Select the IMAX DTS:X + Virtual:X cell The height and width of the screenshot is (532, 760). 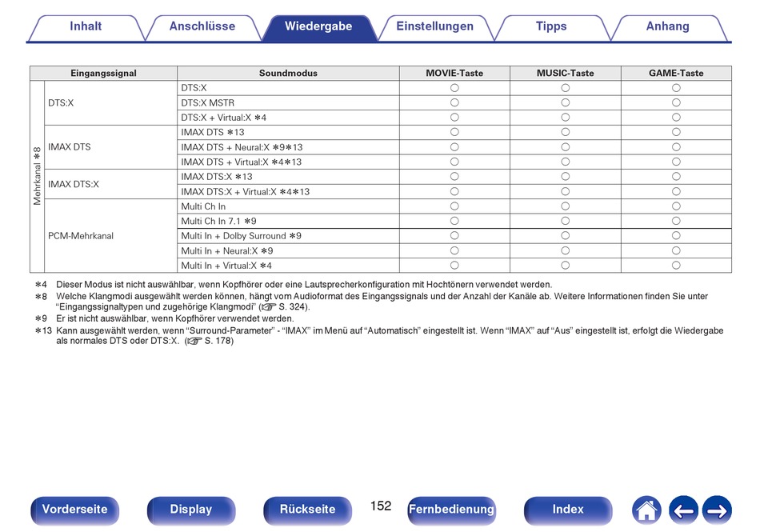pyautogui.click(x=288, y=191)
